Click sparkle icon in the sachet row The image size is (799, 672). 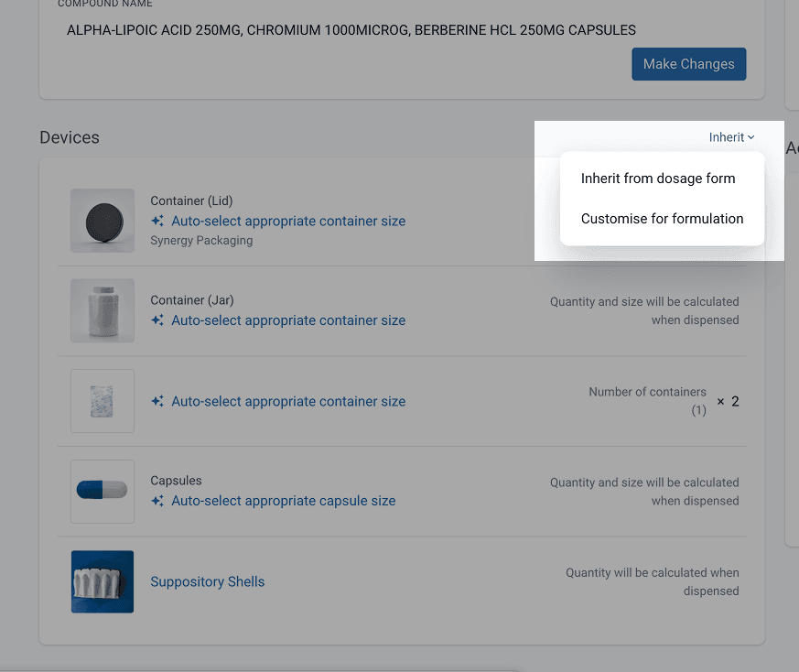point(157,401)
